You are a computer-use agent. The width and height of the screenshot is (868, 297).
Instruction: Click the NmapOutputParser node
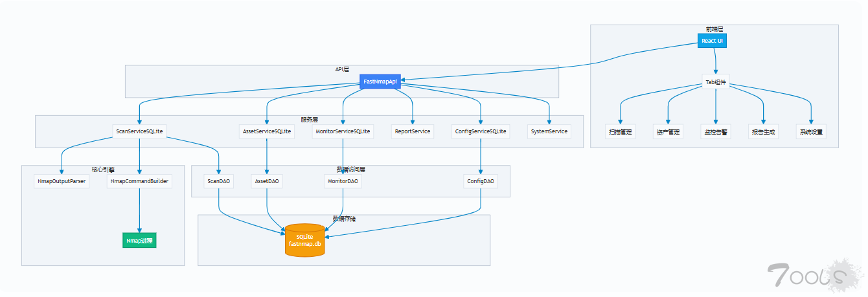[x=61, y=181]
